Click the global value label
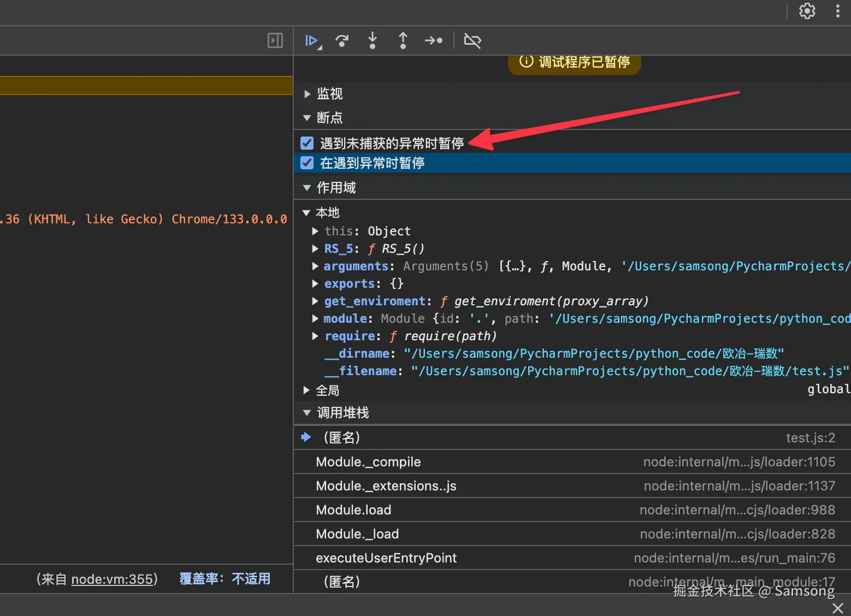 pyautogui.click(x=829, y=389)
